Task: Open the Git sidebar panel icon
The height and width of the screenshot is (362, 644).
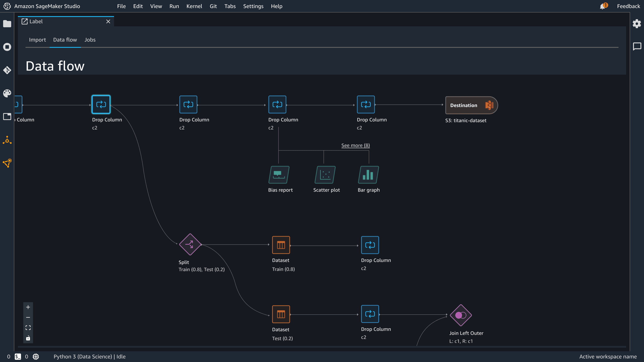Action: pyautogui.click(x=7, y=70)
